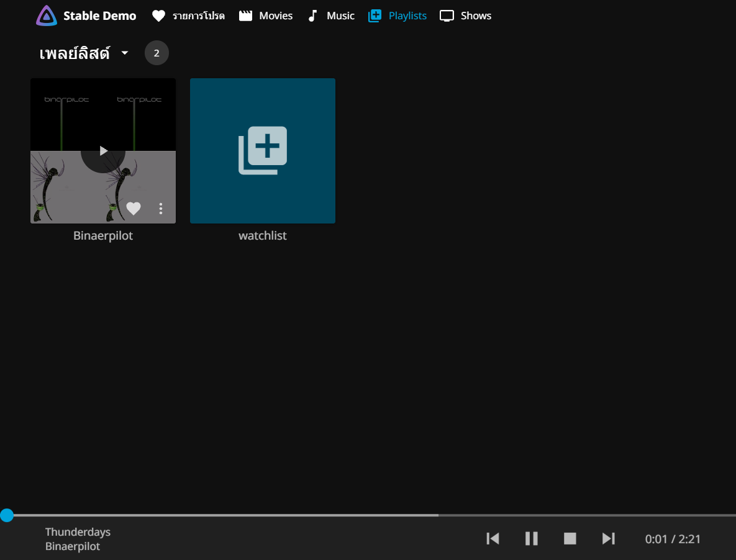Open the รายการโปรด favorites tab

point(188,16)
